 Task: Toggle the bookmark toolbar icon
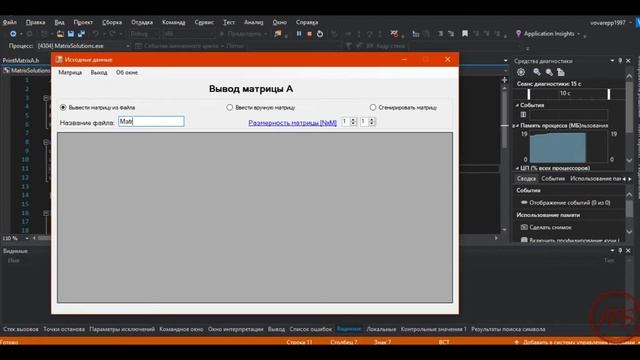(x=465, y=34)
